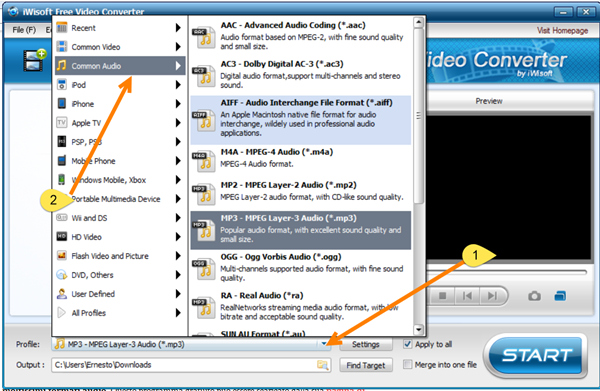Screen dimensions: 600x391
Task: Click the Recent category icon
Action: tap(62, 28)
